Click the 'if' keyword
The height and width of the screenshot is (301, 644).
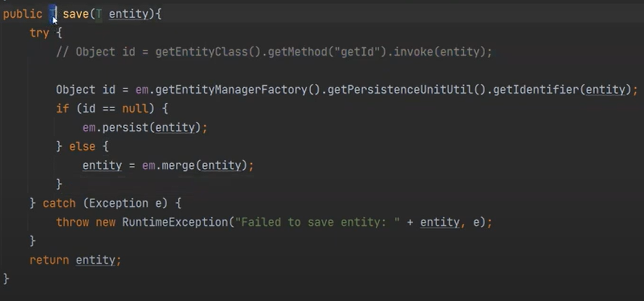pyautogui.click(x=62, y=109)
